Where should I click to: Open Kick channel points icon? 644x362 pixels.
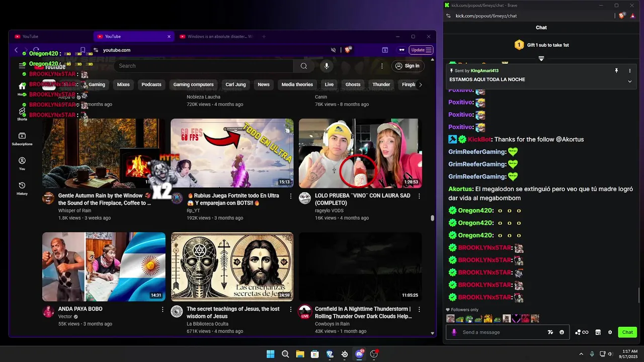tap(582, 332)
